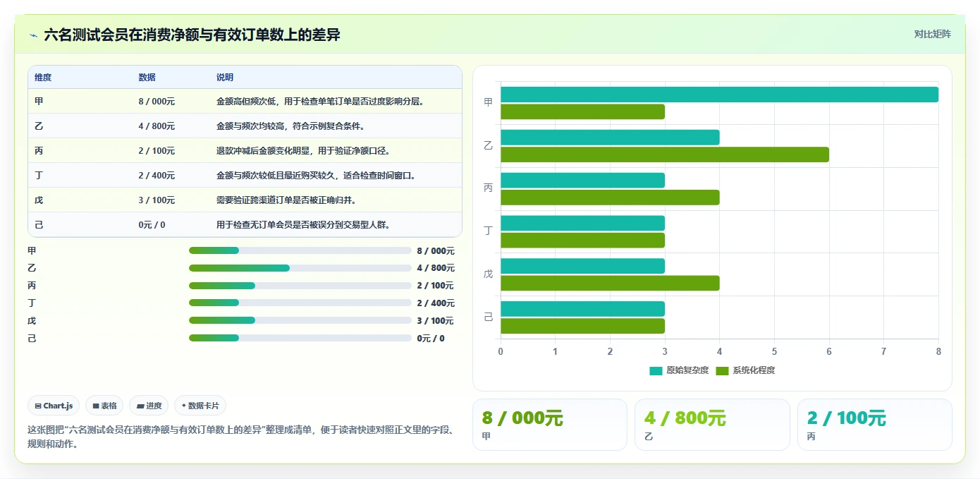Click the blue icon beside the main title
This screenshot has width=980, height=479.
33,35
